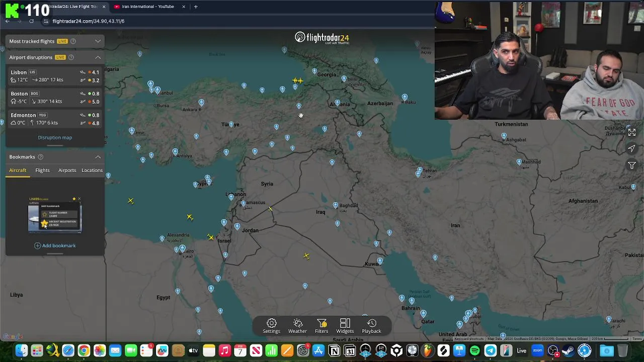The image size is (644, 362).
Task: Click the Baghdad airport pin
Action: point(336,205)
